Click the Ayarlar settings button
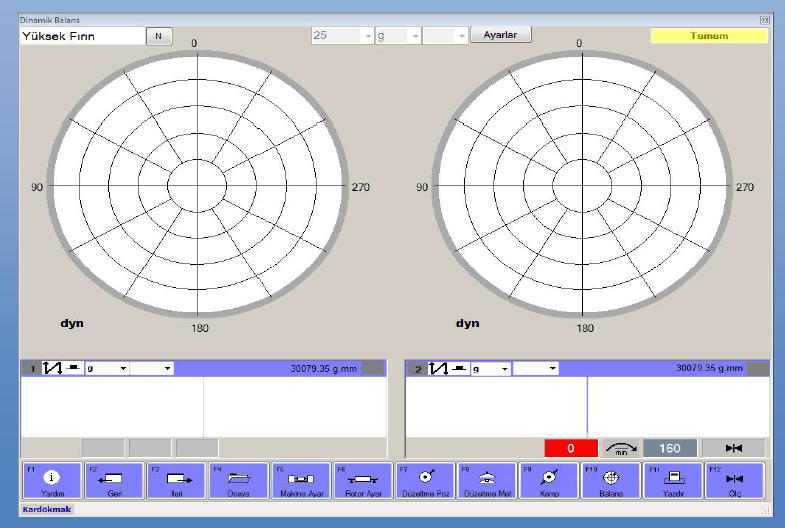 pos(500,35)
